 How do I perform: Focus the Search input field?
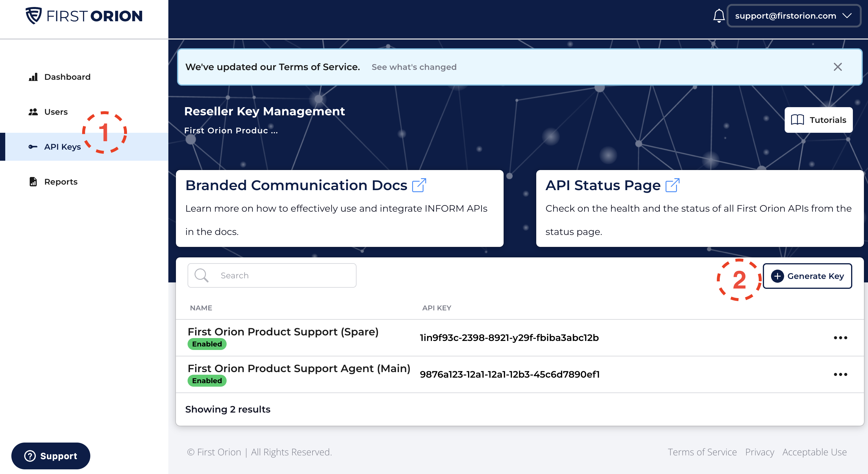[x=271, y=275]
